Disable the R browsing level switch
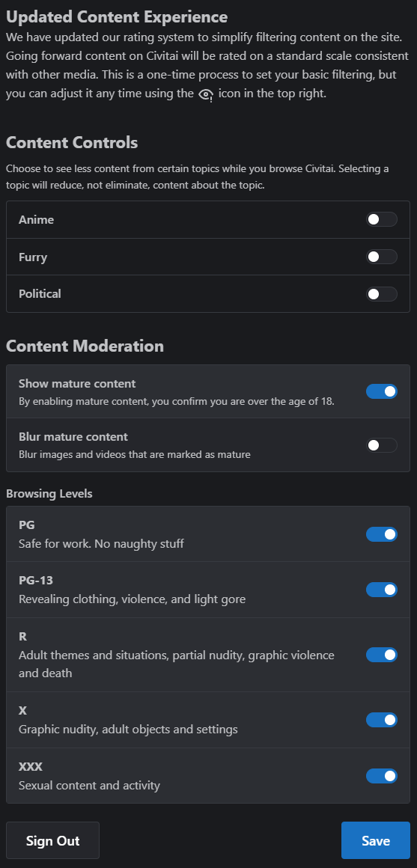This screenshot has width=417, height=868. (382, 655)
